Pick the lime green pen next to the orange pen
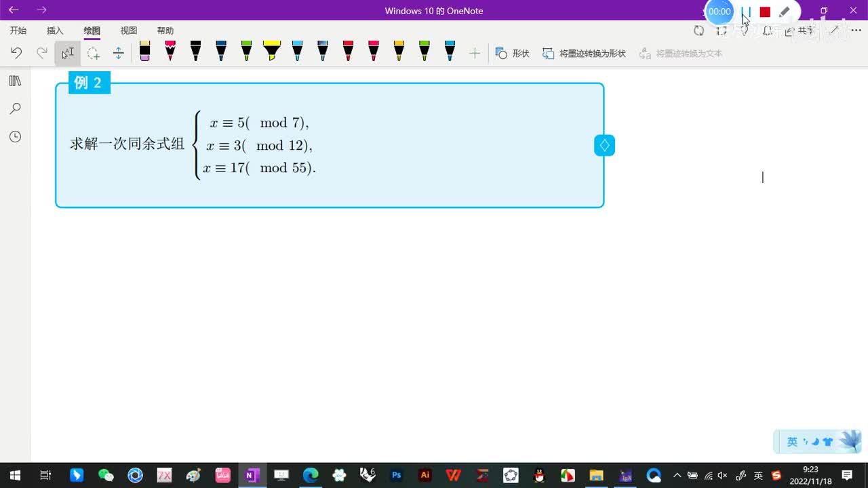Screen dimensions: 868x488 (x=425, y=51)
